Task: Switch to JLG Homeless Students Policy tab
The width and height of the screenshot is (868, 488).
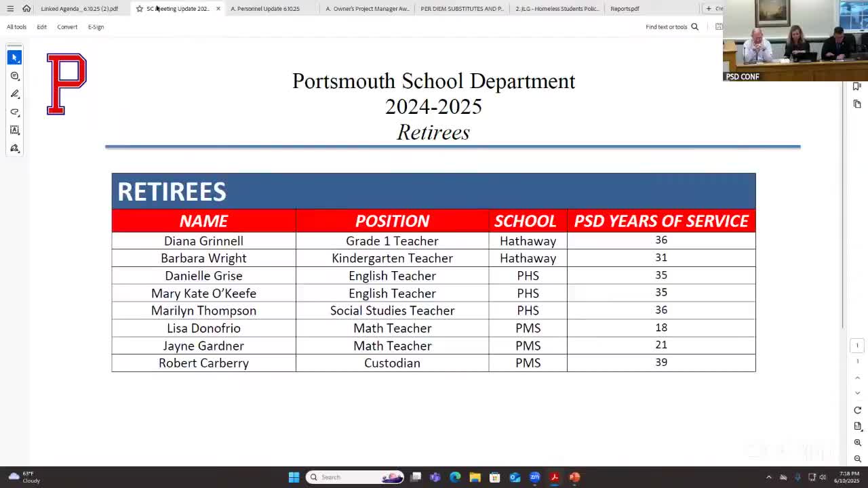Action: [557, 9]
